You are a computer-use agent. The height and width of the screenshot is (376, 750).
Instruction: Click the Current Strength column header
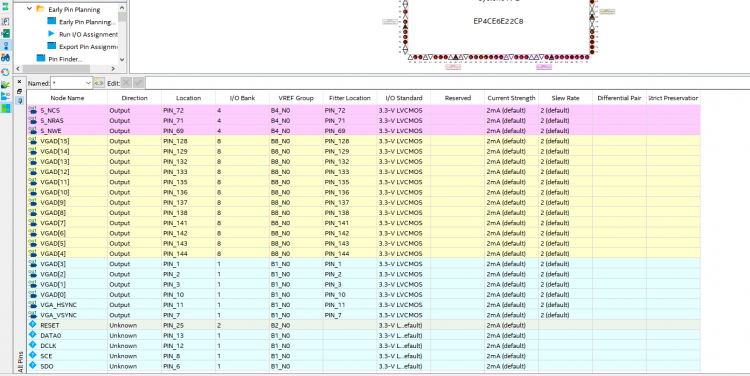coord(511,98)
